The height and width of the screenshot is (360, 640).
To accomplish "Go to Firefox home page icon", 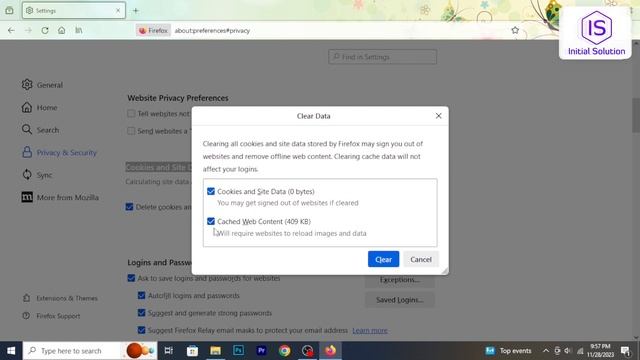I will 62,31.
